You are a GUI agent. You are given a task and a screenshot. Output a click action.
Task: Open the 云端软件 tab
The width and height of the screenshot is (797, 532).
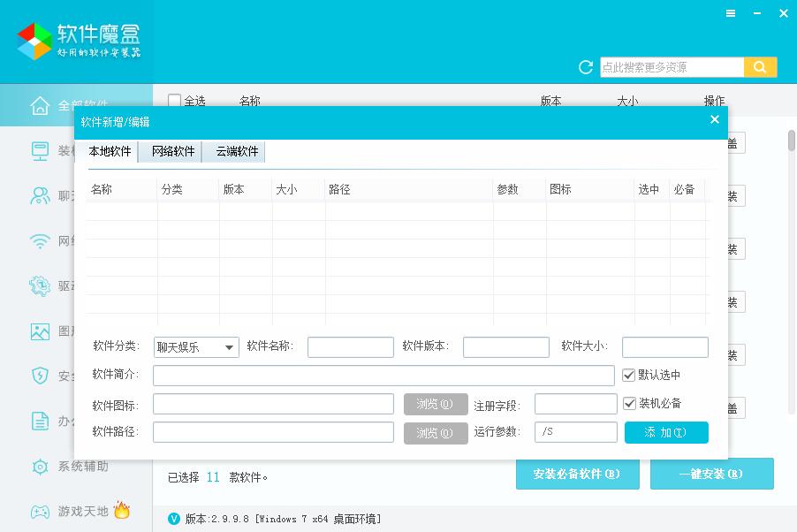point(237,151)
